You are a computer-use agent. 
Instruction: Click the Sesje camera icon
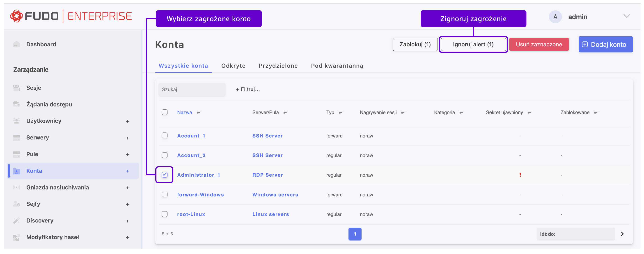(16, 88)
